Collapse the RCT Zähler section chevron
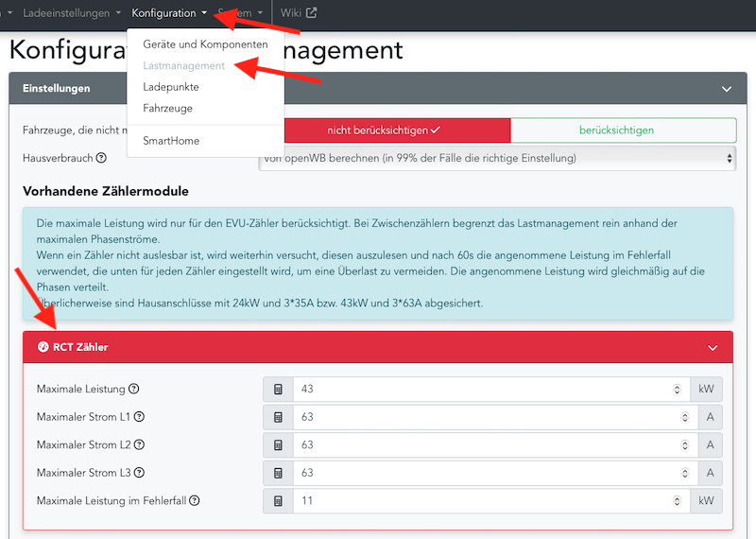The height and width of the screenshot is (539, 756). 713,347
